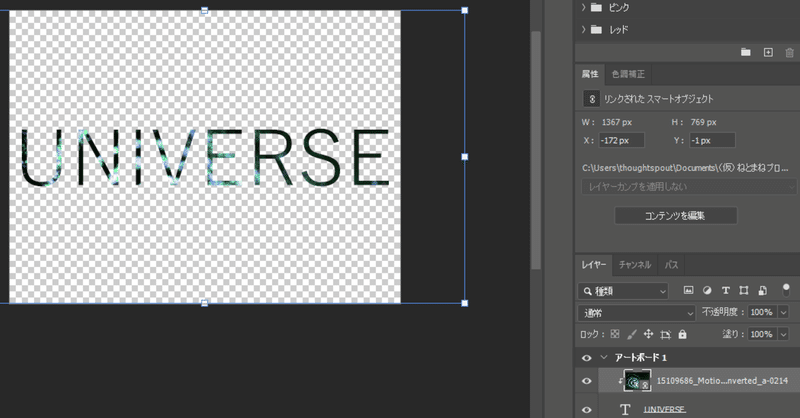The height and width of the screenshot is (418, 800).
Task: Lock image pixels brush icon
Action: tap(631, 334)
